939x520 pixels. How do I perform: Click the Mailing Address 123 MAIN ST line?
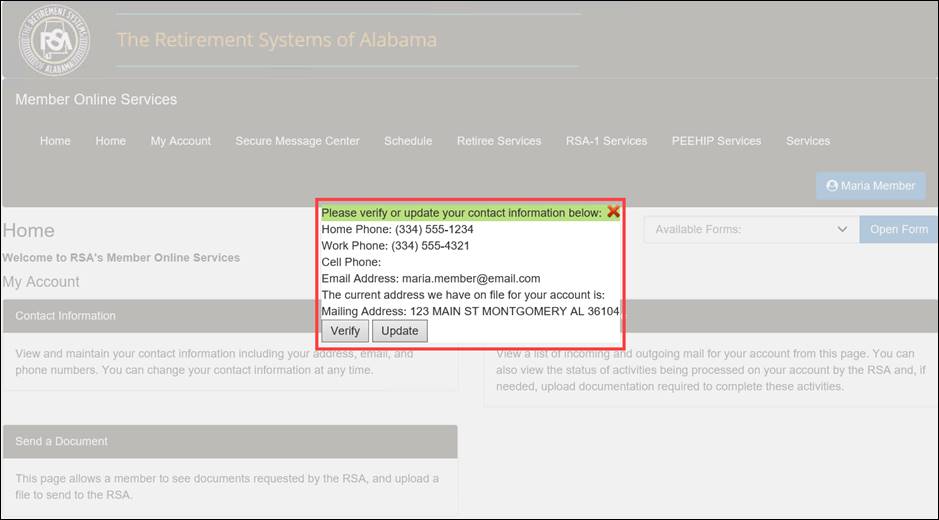click(470, 312)
